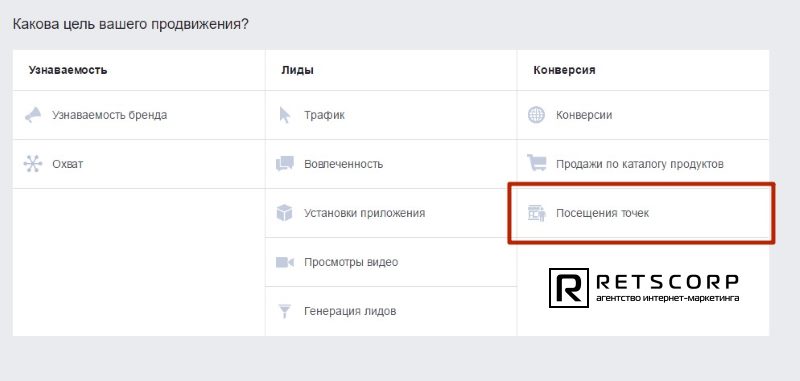Select Продажи по каталогу продуктов objective
This screenshot has width=800, height=381.
tap(640, 164)
